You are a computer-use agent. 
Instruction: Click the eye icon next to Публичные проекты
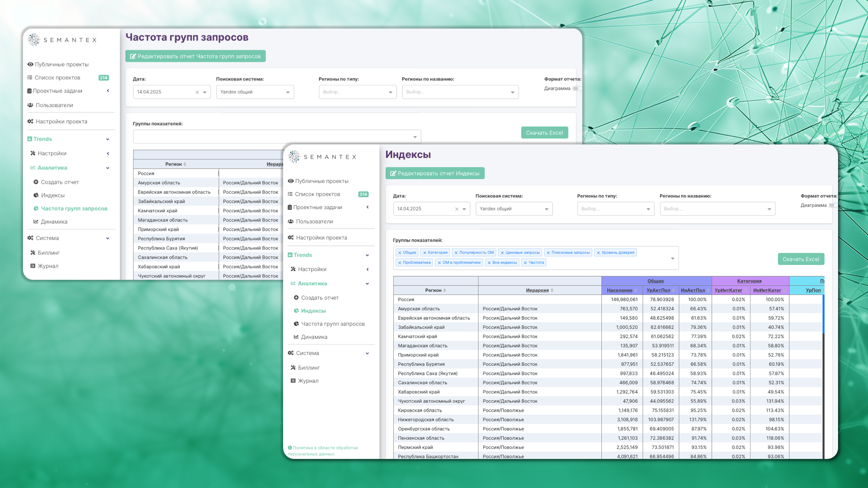point(290,181)
